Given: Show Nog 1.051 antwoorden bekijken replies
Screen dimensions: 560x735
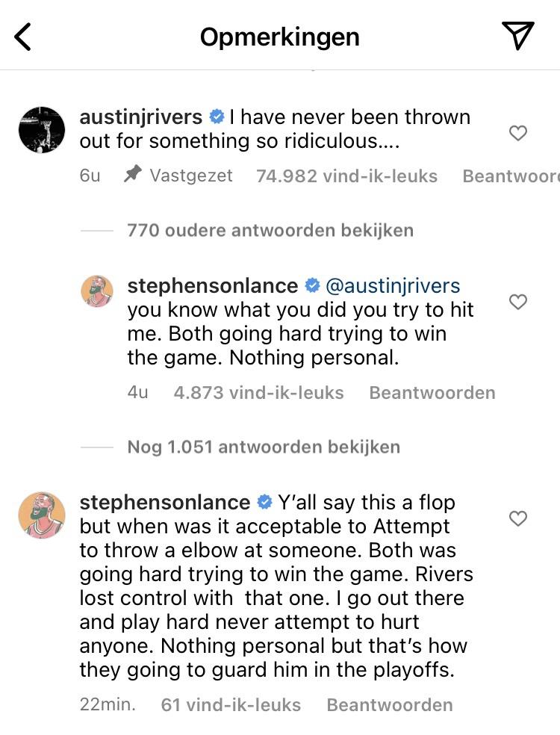Looking at the screenshot, I should coord(262,446).
